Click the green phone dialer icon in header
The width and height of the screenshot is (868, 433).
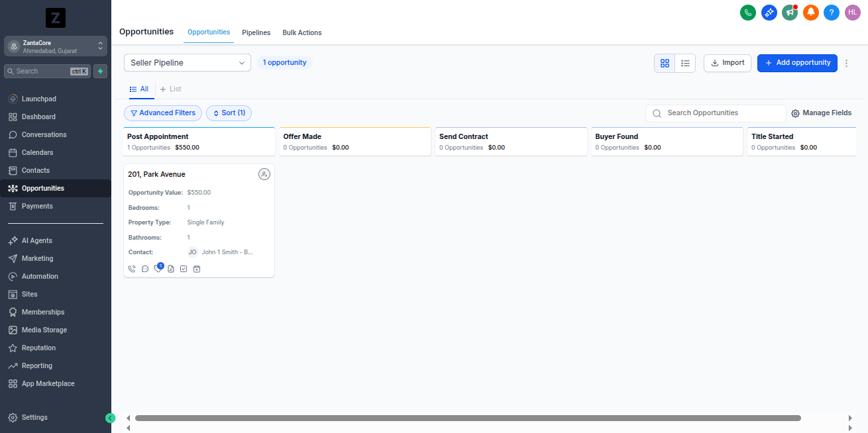[x=748, y=12]
